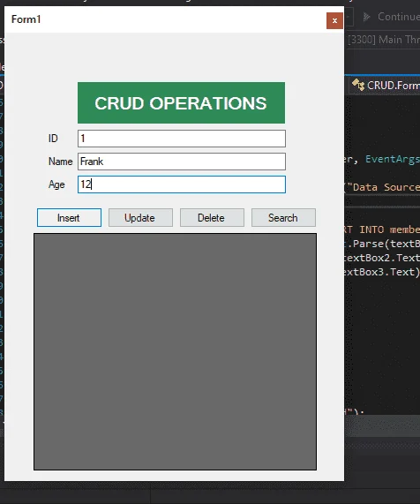The width and height of the screenshot is (420, 504).
Task: Click the Form1 title text
Action: (26, 19)
